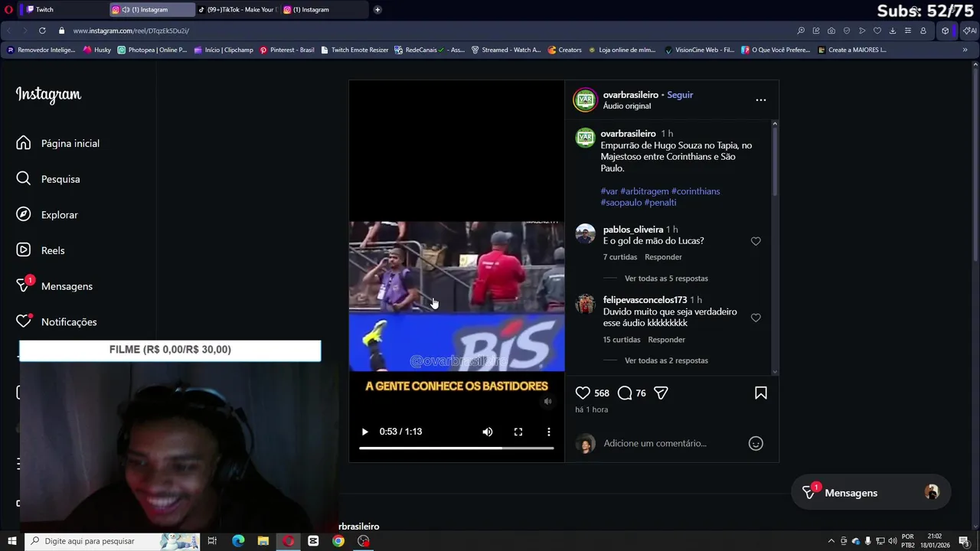This screenshot has width=980, height=551.
Task: Click the address bar URL
Action: [131, 31]
